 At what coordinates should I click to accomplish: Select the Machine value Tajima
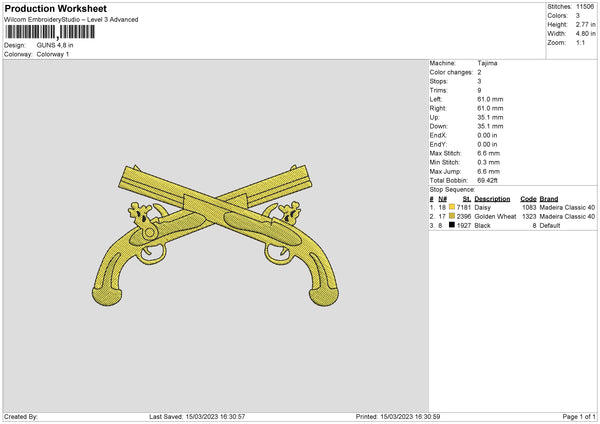pos(487,63)
